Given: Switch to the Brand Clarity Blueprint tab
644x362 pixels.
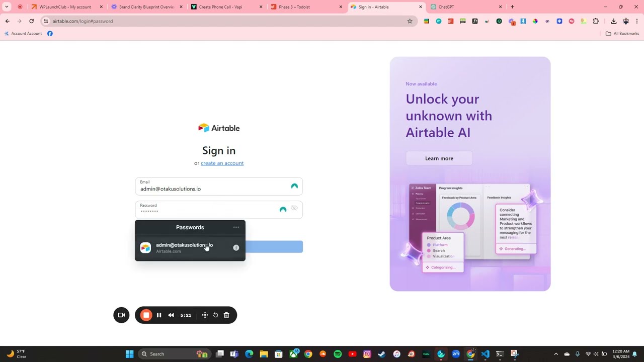Looking at the screenshot, I should pos(146,7).
